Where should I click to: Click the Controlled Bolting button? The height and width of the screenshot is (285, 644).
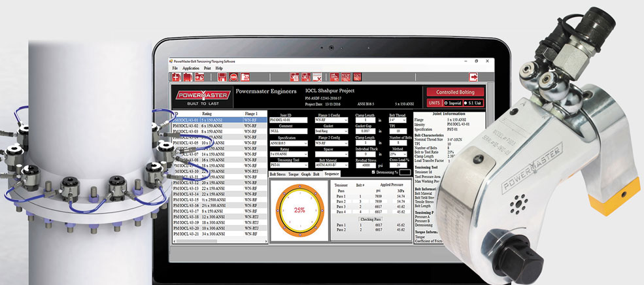455,92
